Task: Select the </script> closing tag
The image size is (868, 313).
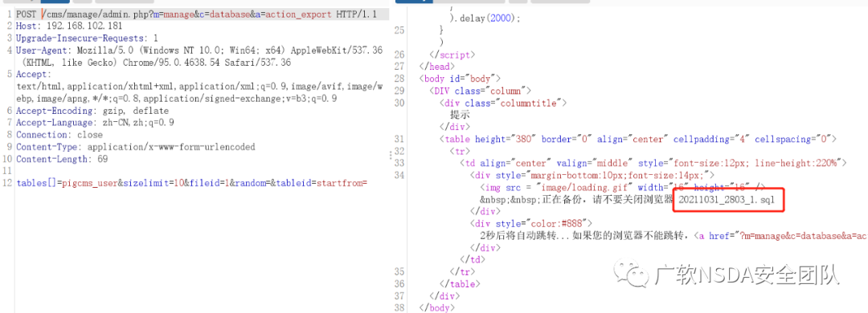Action: [452, 55]
